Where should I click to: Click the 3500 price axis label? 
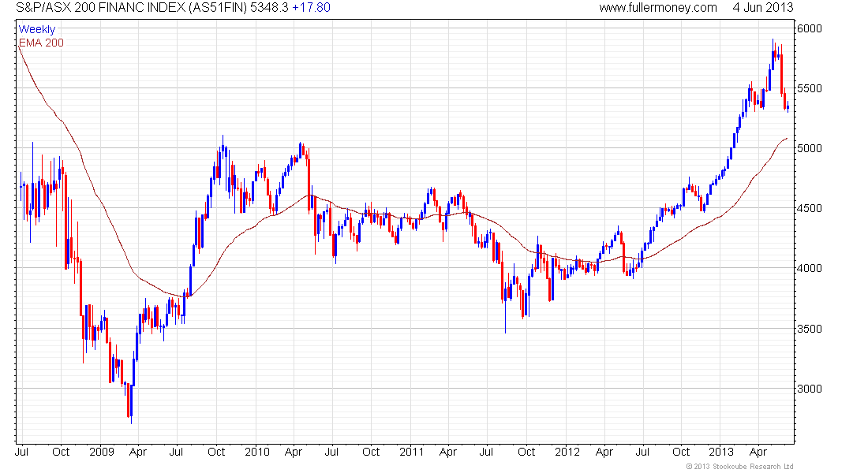810,329
